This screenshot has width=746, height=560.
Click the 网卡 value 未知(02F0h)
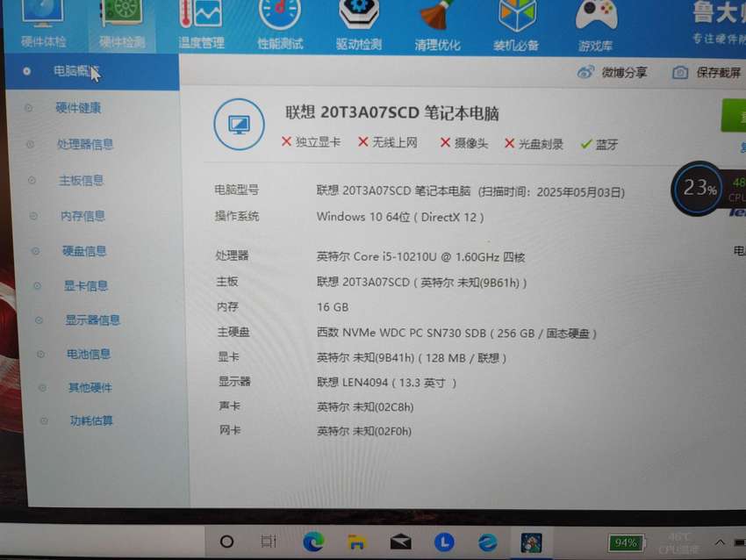point(364,432)
